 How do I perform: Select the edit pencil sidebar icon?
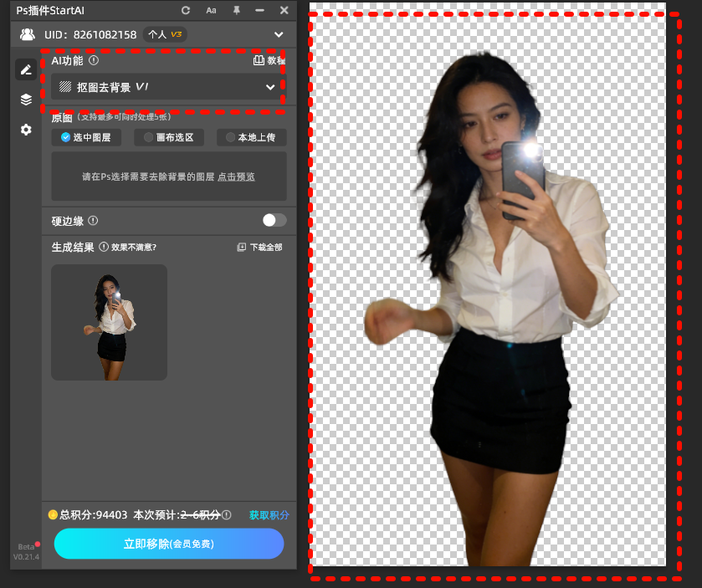[x=26, y=69]
